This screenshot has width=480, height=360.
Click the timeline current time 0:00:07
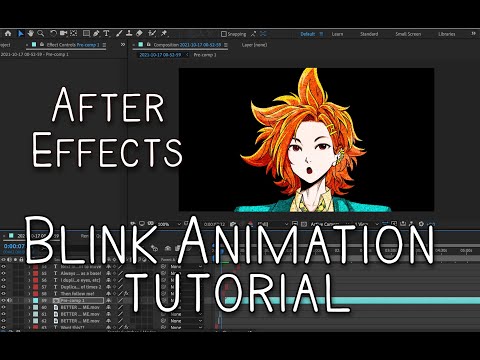[x=14, y=246]
